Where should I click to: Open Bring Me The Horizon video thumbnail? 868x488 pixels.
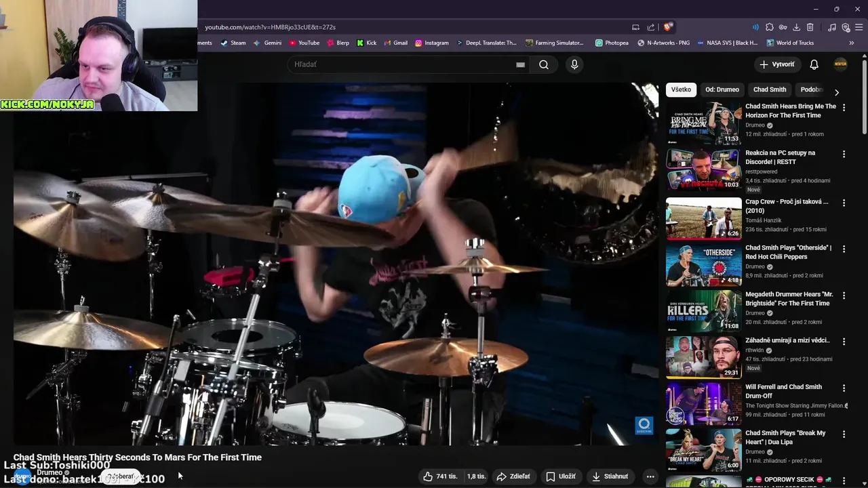pos(704,123)
